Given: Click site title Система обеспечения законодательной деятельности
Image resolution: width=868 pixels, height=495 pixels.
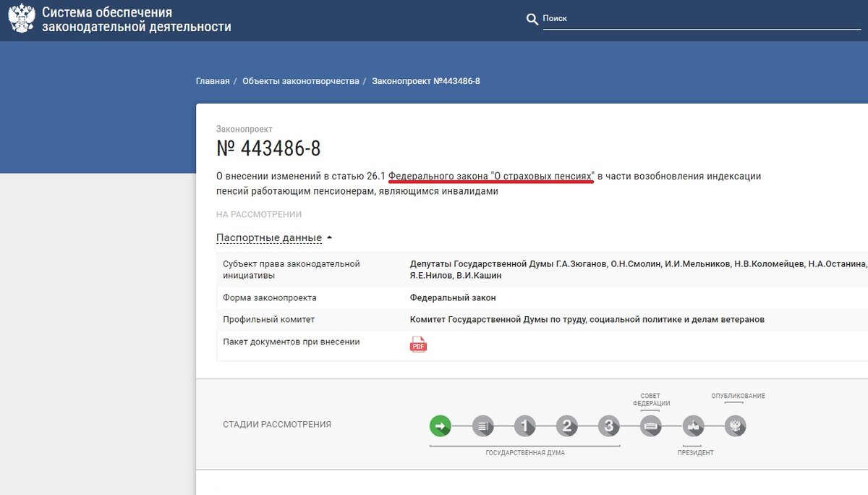Looking at the screenshot, I should [137, 20].
